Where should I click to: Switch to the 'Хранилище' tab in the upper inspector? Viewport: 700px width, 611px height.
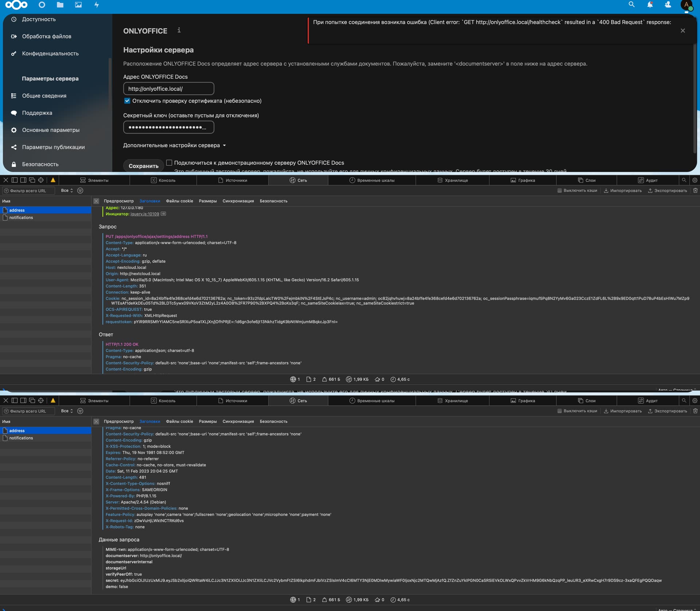coord(452,180)
